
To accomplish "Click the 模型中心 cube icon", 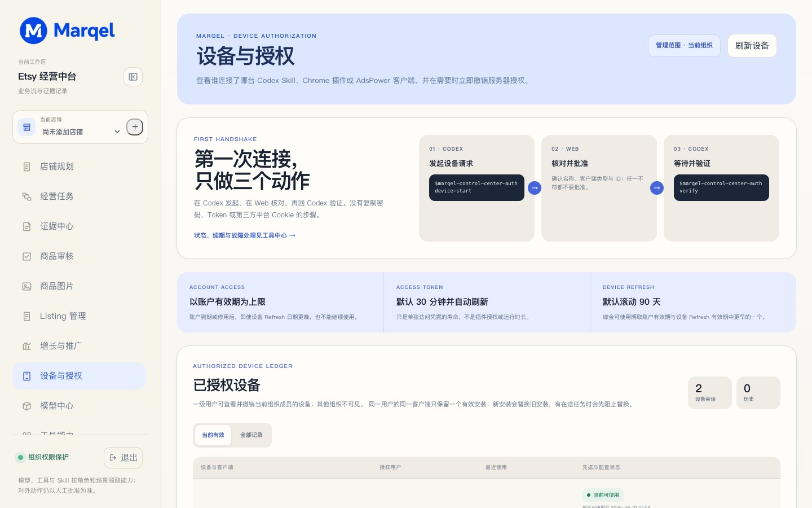I will (x=27, y=406).
